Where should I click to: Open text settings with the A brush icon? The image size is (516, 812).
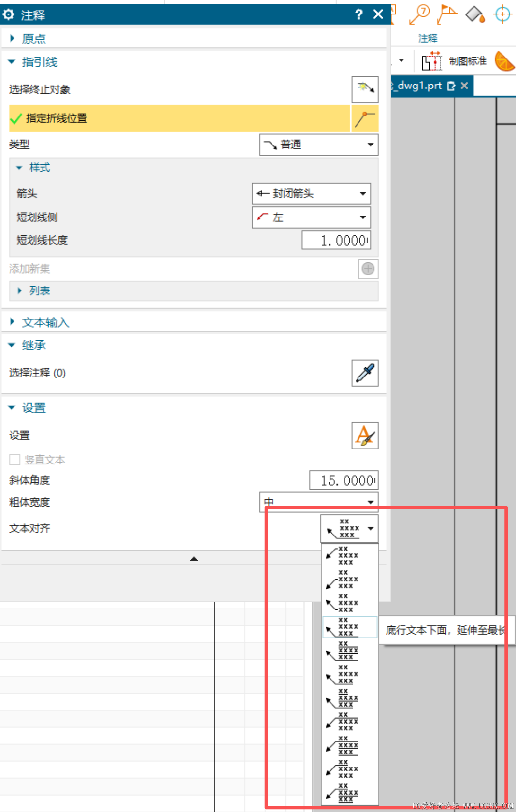pos(365,435)
